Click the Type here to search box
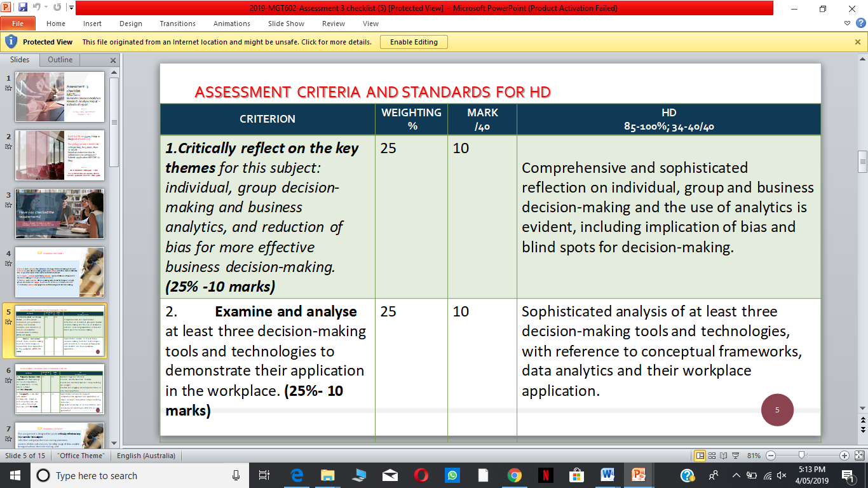Image resolution: width=868 pixels, height=488 pixels. coord(140,475)
